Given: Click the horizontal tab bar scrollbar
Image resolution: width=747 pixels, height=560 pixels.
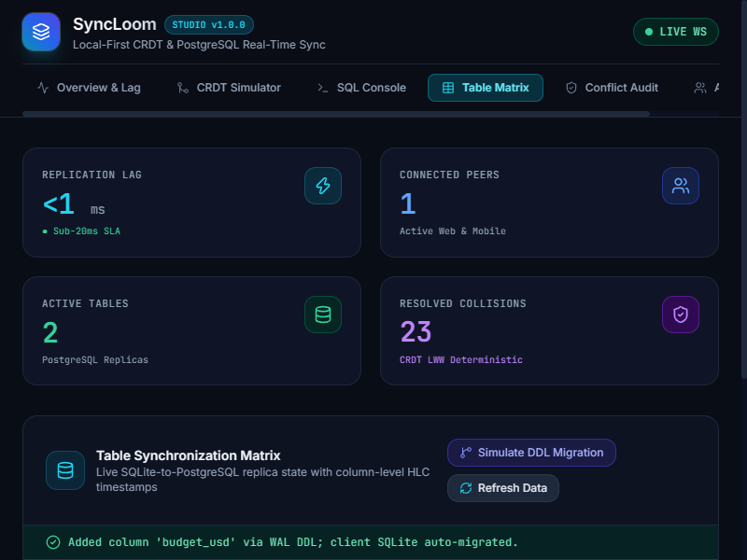Looking at the screenshot, I should coord(336,114).
